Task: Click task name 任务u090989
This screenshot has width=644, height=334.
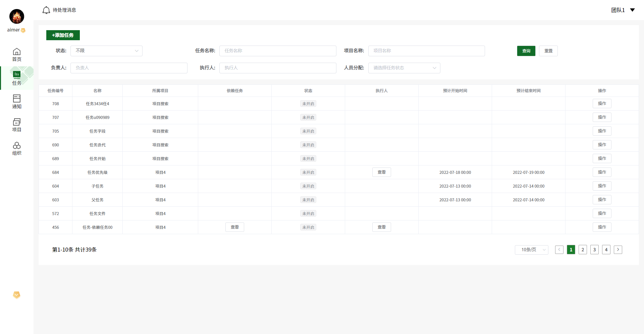Action: click(x=98, y=118)
